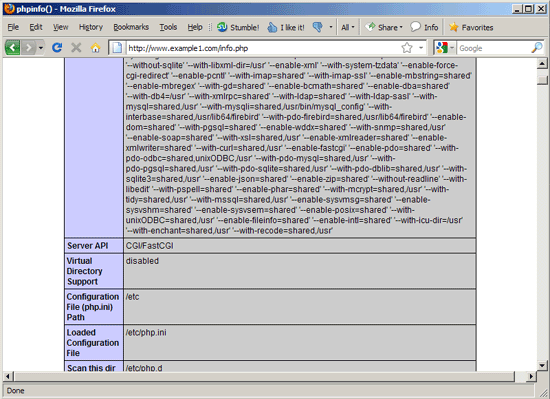The image size is (550, 399).
Task: Open the Share dropdown in StumbleUpon toolbar
Action: 384,27
